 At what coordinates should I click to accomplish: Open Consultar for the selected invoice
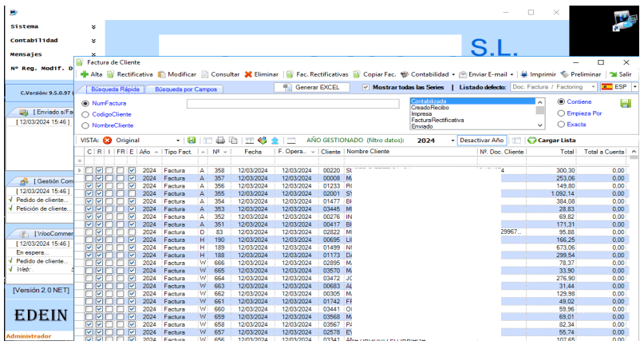[220, 74]
